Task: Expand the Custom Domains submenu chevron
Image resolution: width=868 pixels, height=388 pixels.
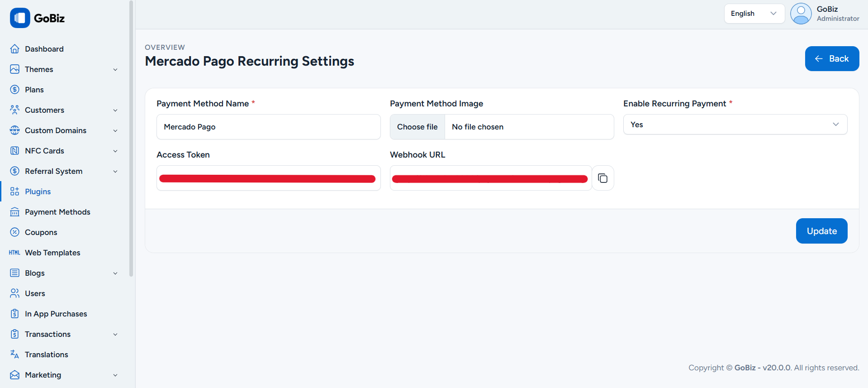Action: 115,131
